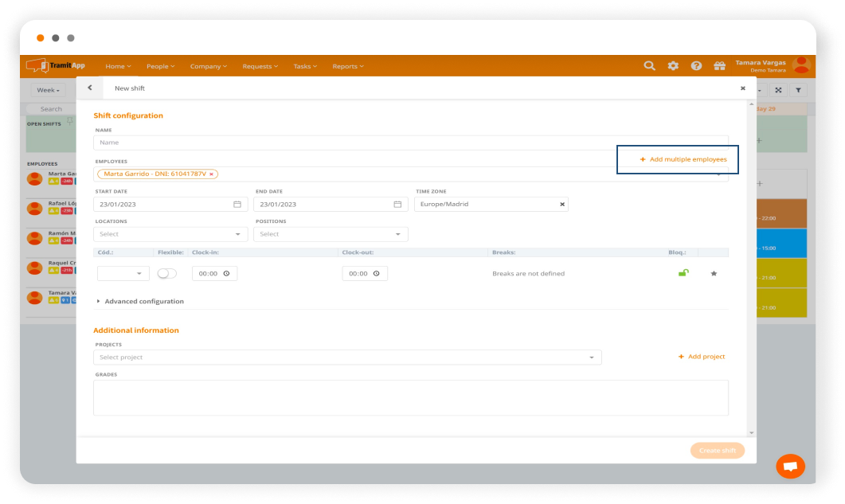Open the orange chat support bubble
The width and height of the screenshot is (845, 504).
[790, 467]
